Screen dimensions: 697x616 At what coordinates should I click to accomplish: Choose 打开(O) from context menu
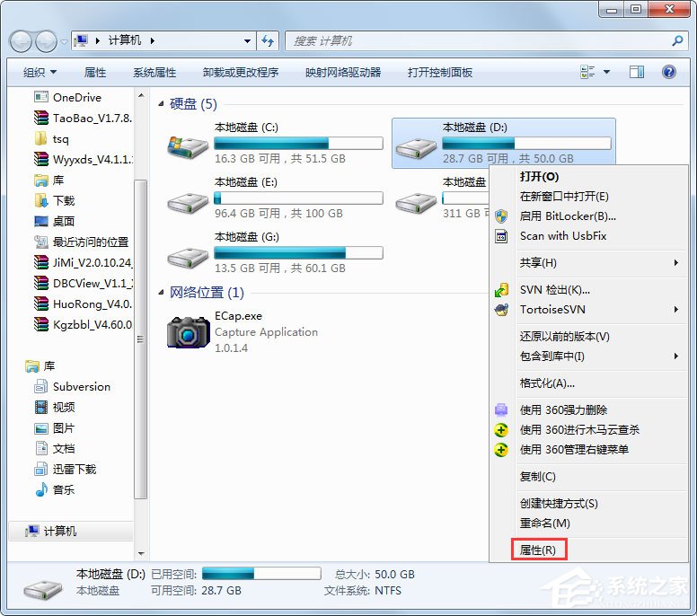(x=539, y=176)
